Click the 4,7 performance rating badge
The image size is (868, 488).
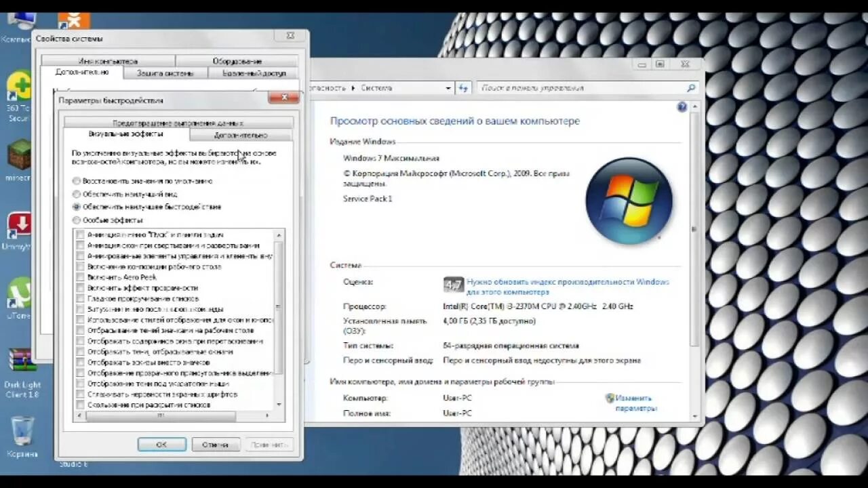coord(453,284)
